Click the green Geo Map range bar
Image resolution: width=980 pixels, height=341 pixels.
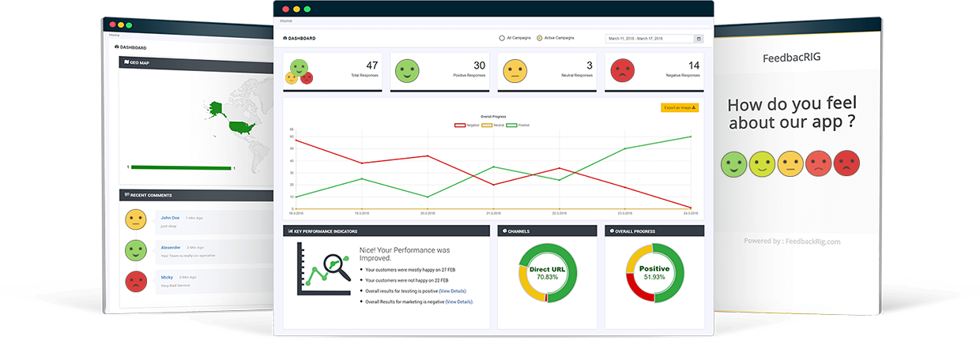[181, 167]
